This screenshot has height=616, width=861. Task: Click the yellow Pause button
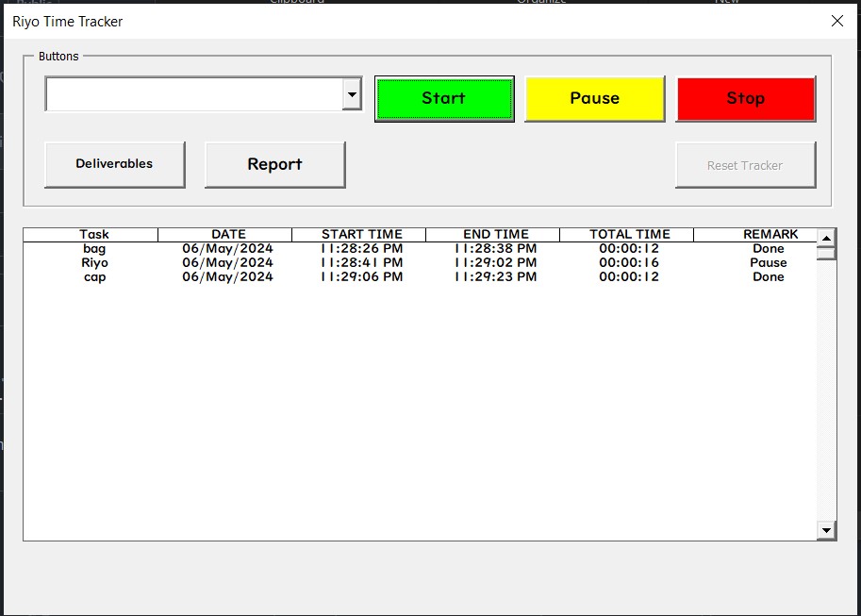tap(595, 99)
